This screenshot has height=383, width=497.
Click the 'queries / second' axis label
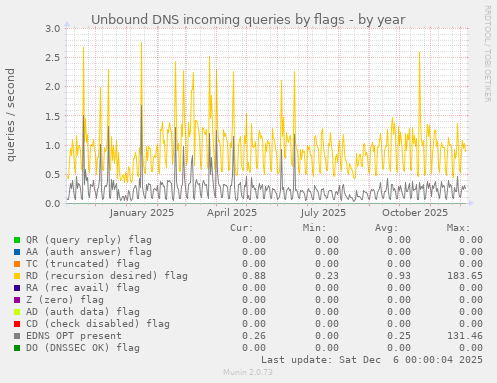(x=10, y=115)
